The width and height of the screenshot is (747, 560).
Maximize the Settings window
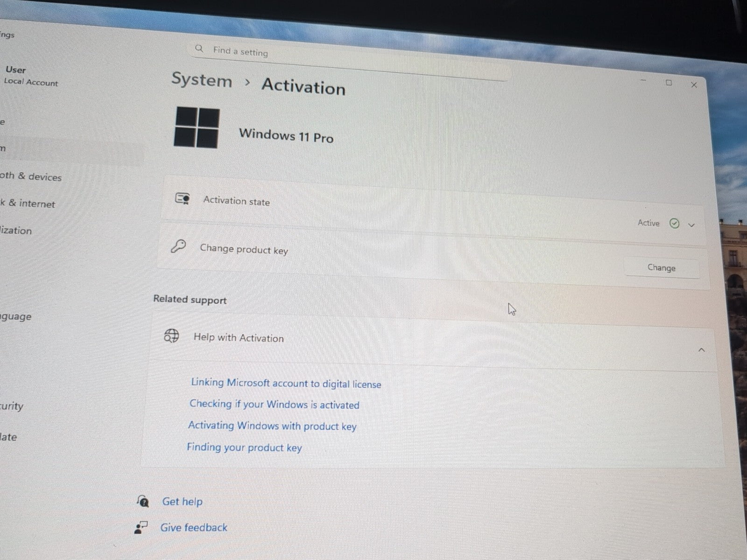[669, 83]
